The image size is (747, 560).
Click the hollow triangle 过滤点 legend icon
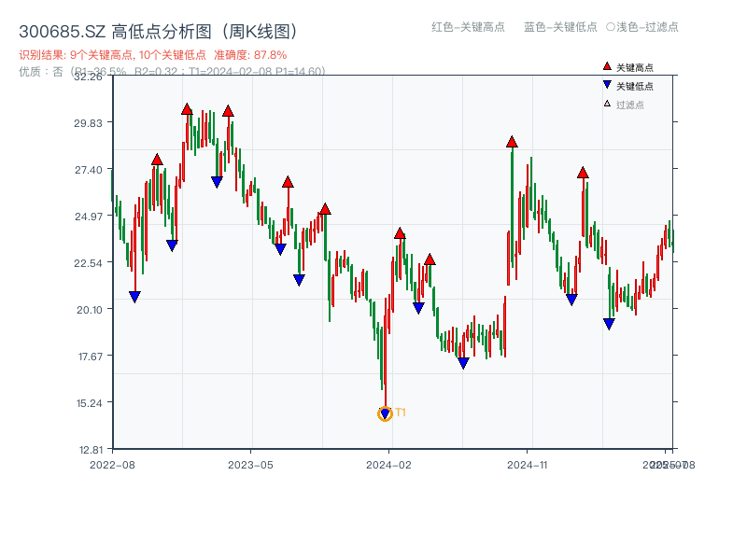coord(607,104)
